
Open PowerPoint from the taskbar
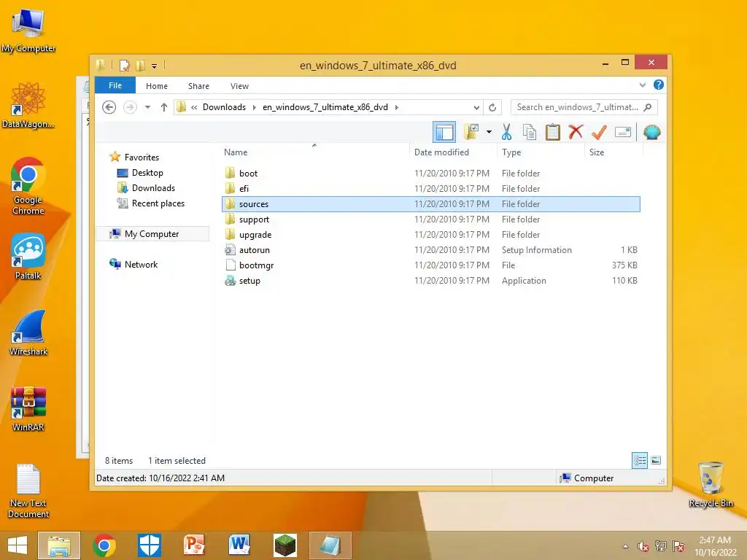tap(194, 545)
